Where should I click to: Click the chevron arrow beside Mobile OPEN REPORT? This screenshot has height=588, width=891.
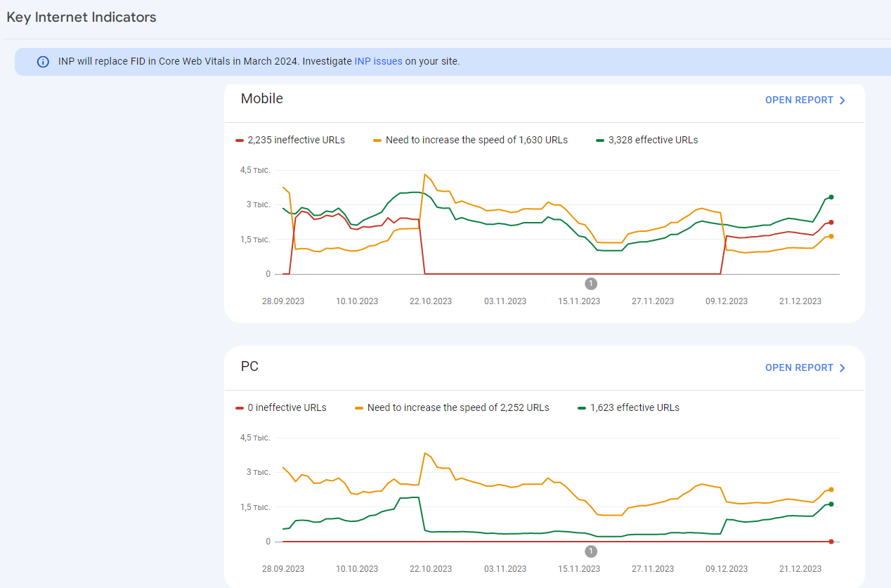point(843,100)
